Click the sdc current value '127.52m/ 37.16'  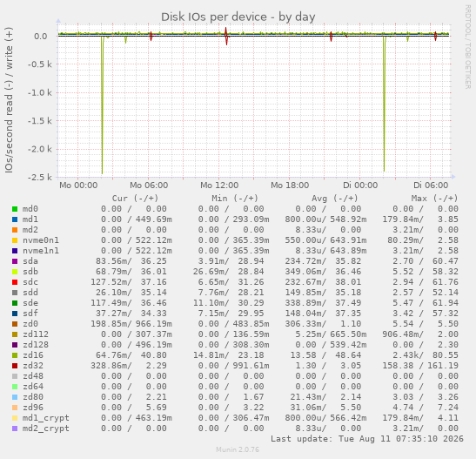tap(129, 282)
